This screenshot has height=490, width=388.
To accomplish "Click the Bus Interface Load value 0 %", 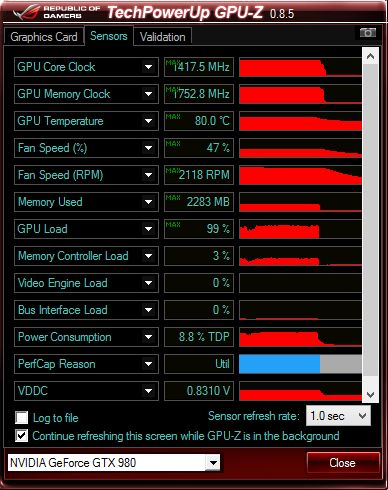I will 199,310.
